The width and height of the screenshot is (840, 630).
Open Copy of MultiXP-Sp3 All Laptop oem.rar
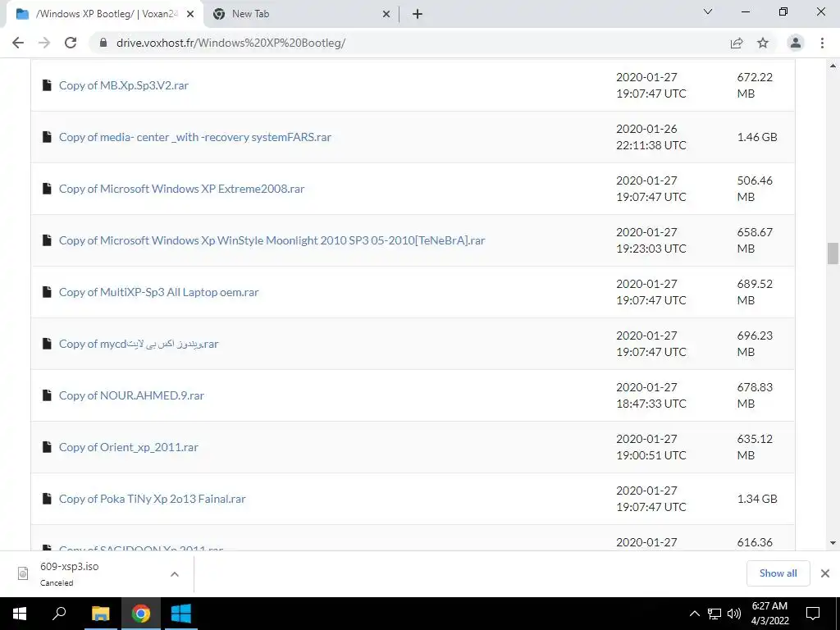pos(158,292)
